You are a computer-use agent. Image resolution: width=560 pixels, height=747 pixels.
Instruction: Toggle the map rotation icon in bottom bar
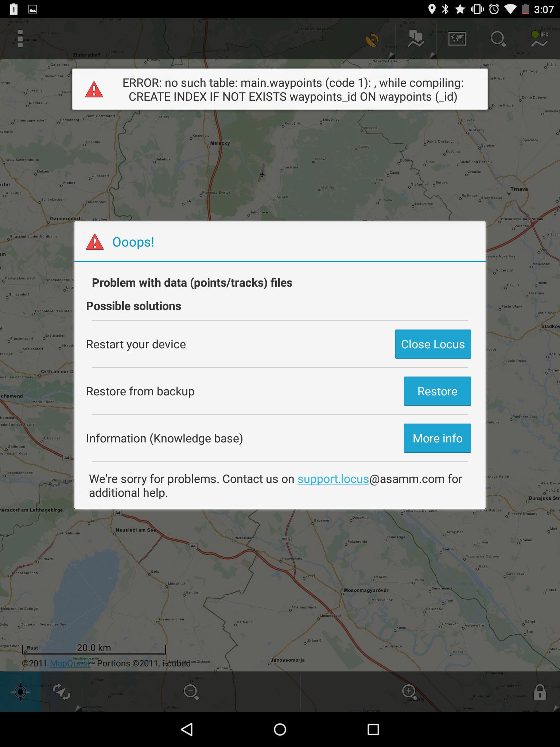click(x=62, y=692)
